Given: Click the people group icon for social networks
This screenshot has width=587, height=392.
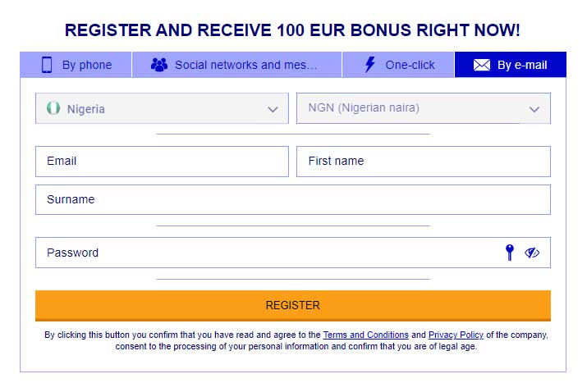Looking at the screenshot, I should pyautogui.click(x=159, y=65).
